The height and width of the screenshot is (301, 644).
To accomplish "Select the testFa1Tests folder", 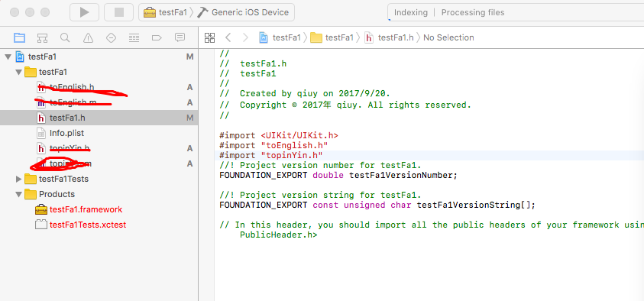I will click(99, 179).
